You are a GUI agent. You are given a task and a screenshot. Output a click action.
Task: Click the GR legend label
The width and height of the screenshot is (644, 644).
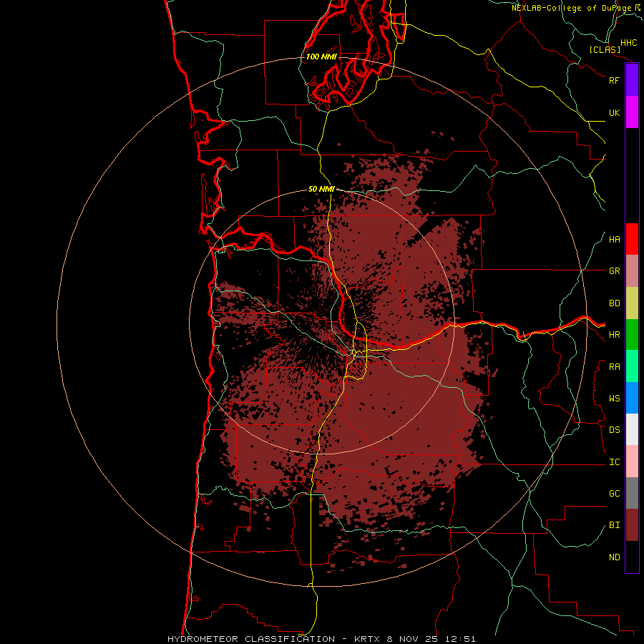pyautogui.click(x=614, y=271)
